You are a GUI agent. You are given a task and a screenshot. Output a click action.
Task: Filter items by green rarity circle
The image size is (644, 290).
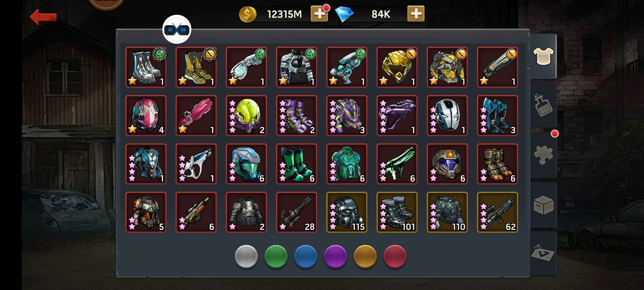point(276,256)
